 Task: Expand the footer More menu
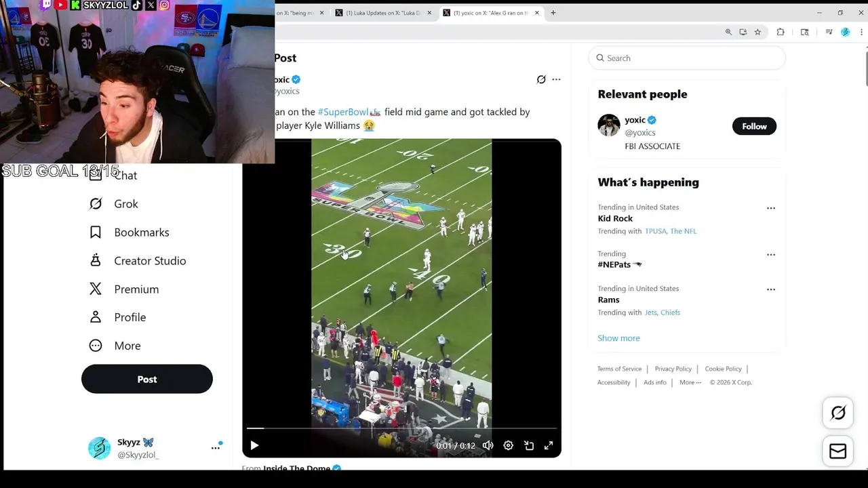(690, 382)
